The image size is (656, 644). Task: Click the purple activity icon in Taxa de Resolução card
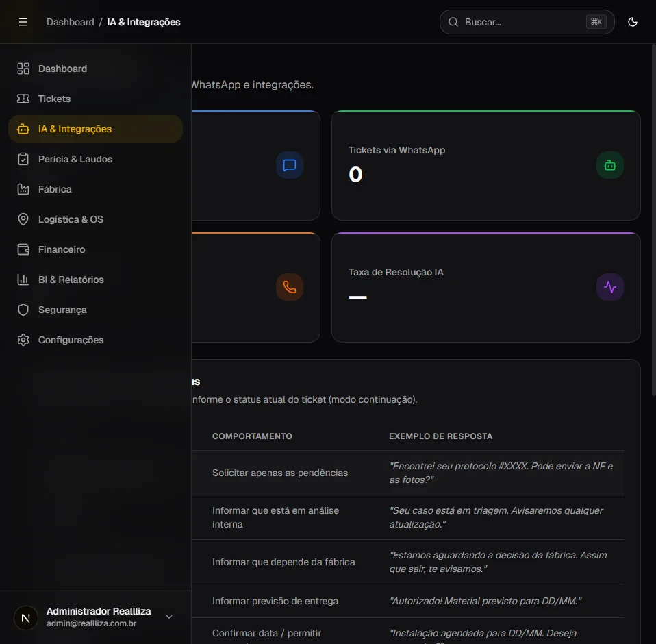pos(610,287)
